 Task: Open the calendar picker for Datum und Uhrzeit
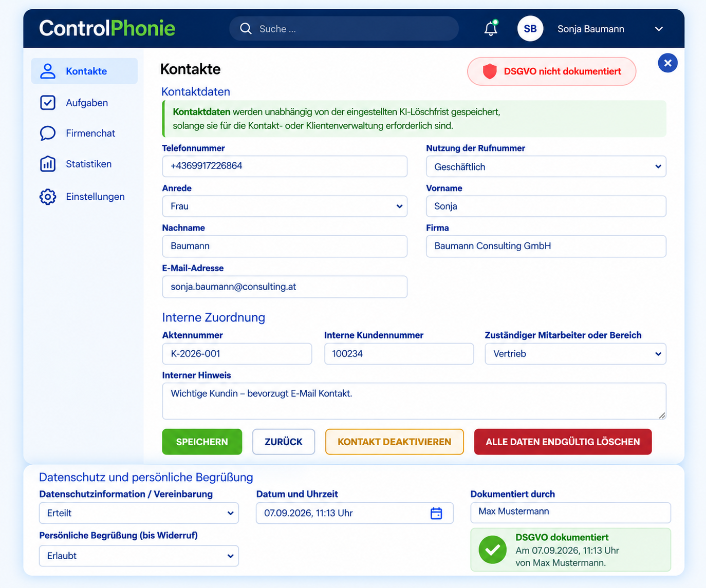pos(436,513)
